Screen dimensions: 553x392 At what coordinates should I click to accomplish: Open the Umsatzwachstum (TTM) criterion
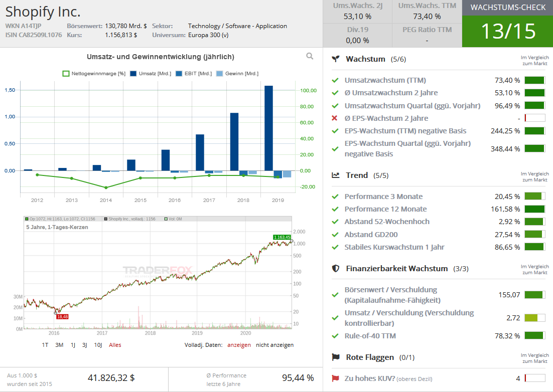385,80
